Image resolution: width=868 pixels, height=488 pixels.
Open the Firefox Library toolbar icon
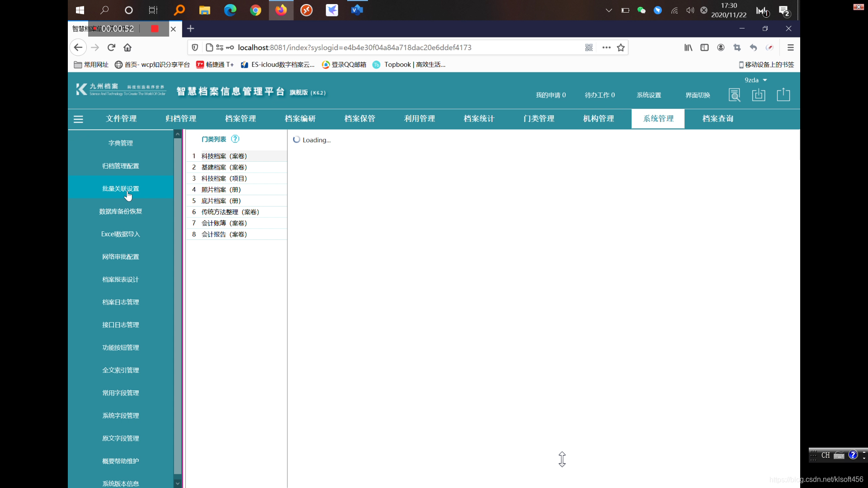tap(688, 47)
